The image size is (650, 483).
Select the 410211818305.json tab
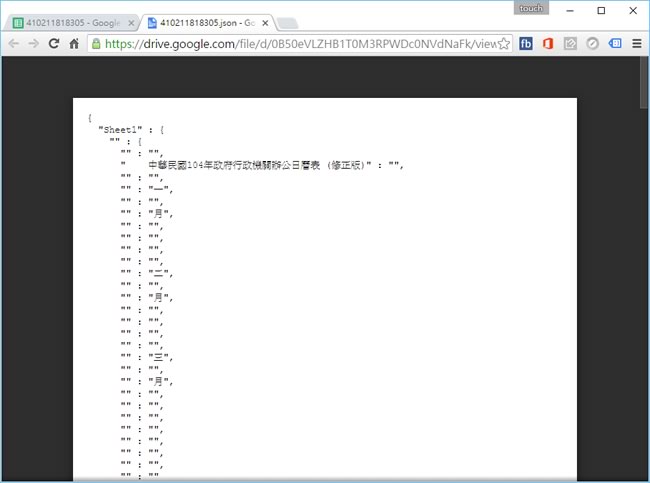[x=207, y=23]
